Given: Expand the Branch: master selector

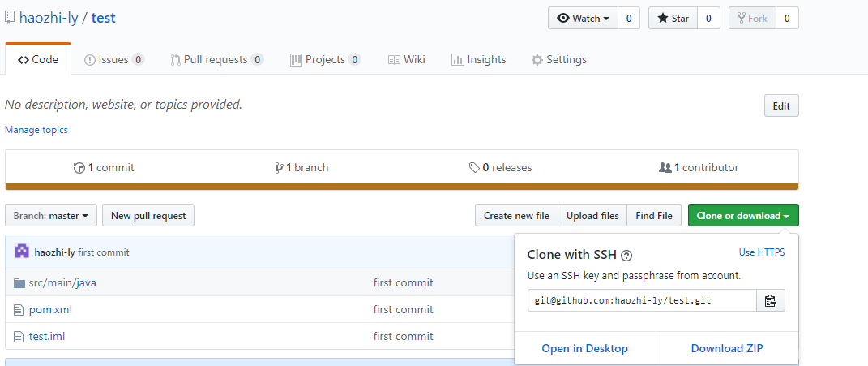Looking at the screenshot, I should point(51,215).
